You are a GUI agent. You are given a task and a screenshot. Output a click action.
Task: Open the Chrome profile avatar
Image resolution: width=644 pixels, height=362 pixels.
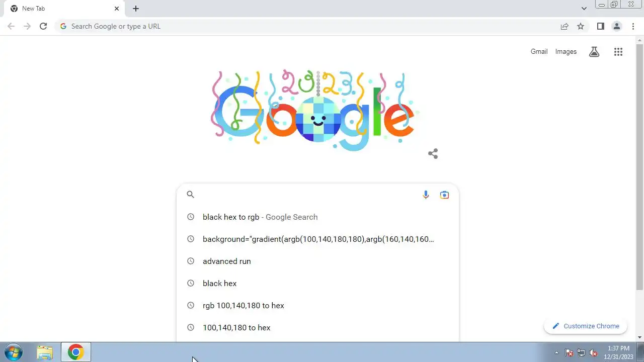tap(616, 26)
